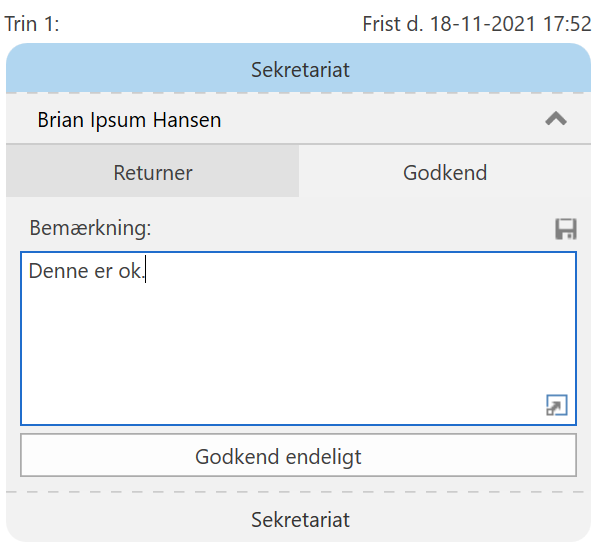Image resolution: width=609 pixels, height=559 pixels.
Task: Open the enlarged remark editor icon
Action: tap(557, 405)
